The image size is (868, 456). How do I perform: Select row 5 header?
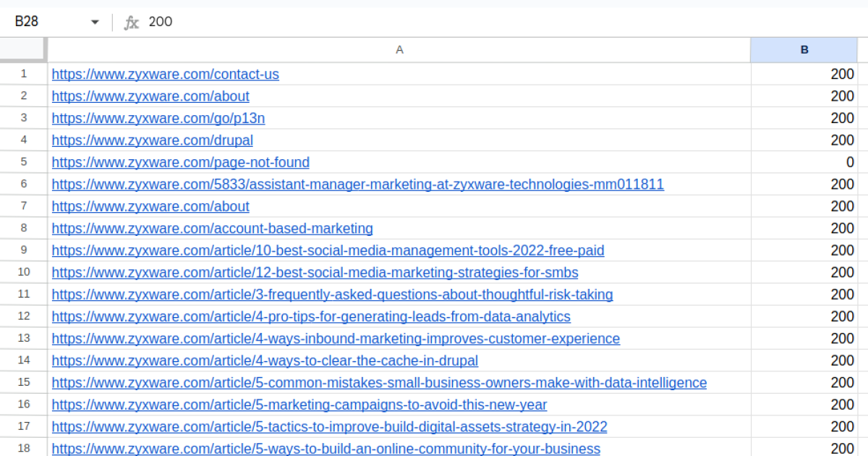pyautogui.click(x=23, y=162)
